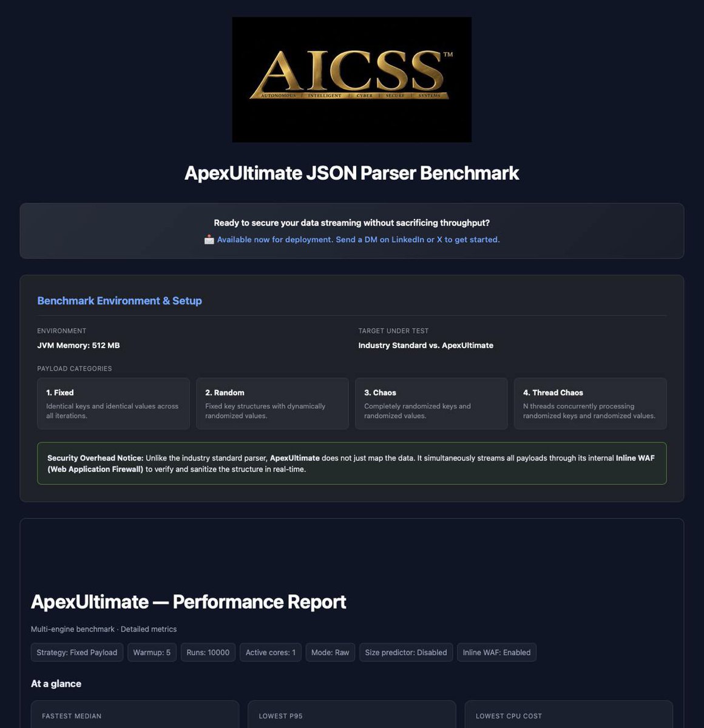Screen dimensions: 704x728
Task: Click 'ApexUltimate — Performance Report' heading
Action: (188, 602)
